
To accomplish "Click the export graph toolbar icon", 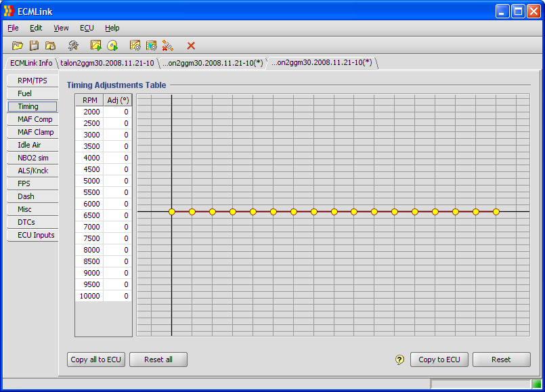I will (x=96, y=45).
